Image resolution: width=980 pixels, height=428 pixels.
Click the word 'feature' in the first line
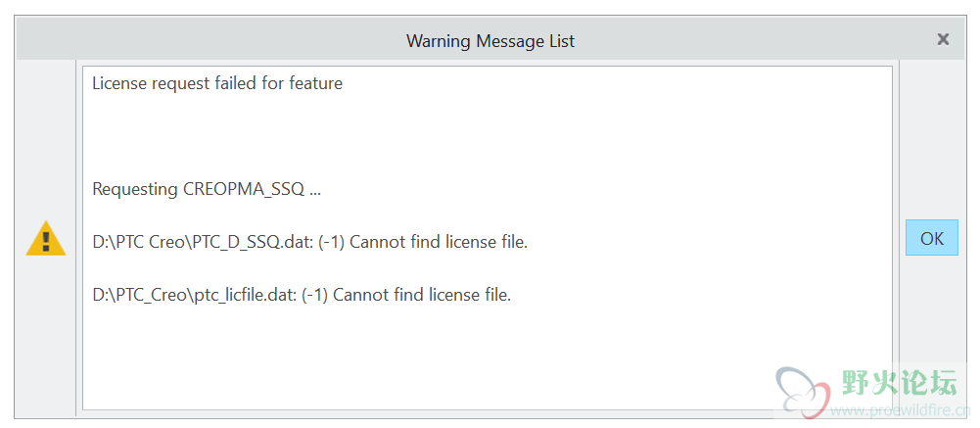[315, 83]
